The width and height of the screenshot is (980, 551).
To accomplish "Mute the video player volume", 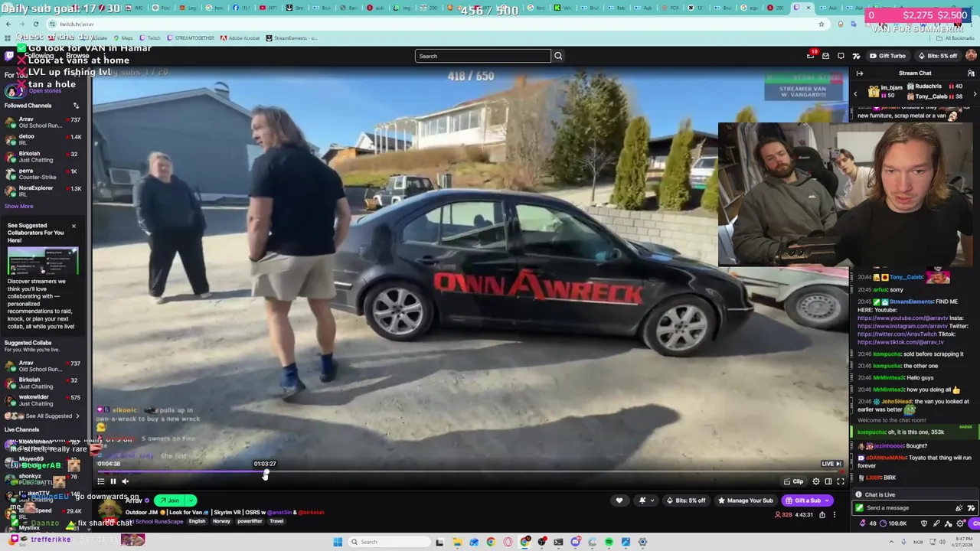I will click(126, 481).
